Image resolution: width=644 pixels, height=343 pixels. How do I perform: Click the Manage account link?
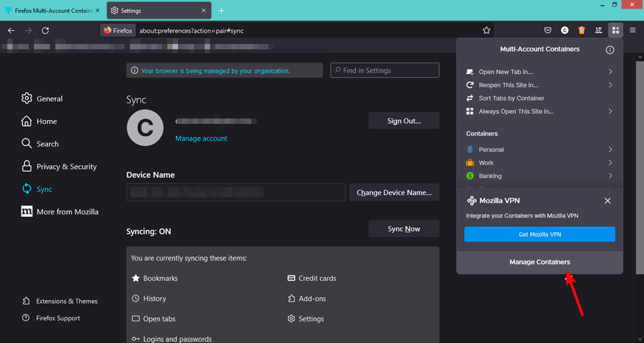(x=201, y=139)
